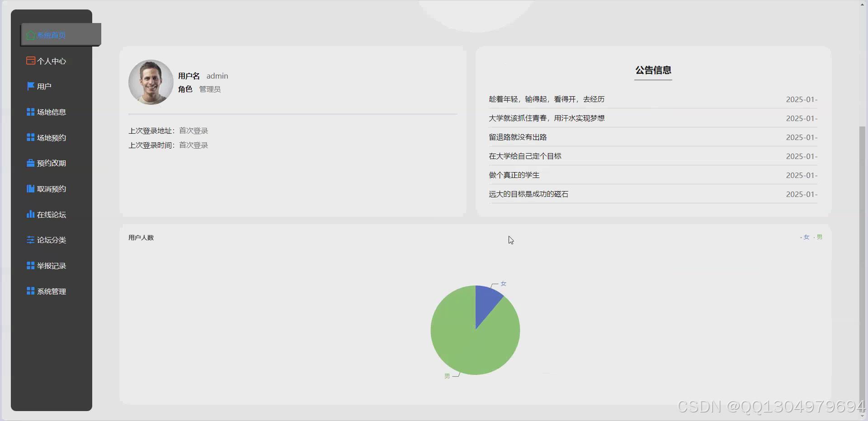Select the bar-chart icon for 在线论坛
This screenshot has width=868, height=421.
pyautogui.click(x=30, y=214)
